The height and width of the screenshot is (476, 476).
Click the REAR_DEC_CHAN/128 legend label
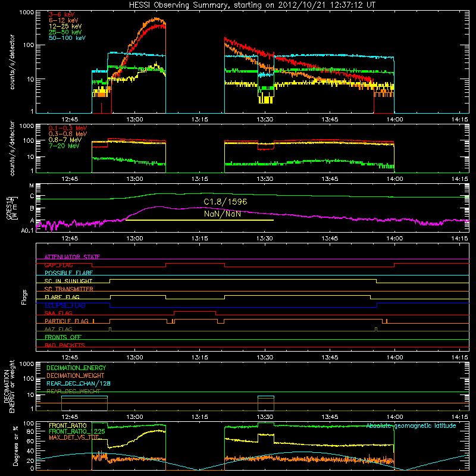[x=79, y=383]
